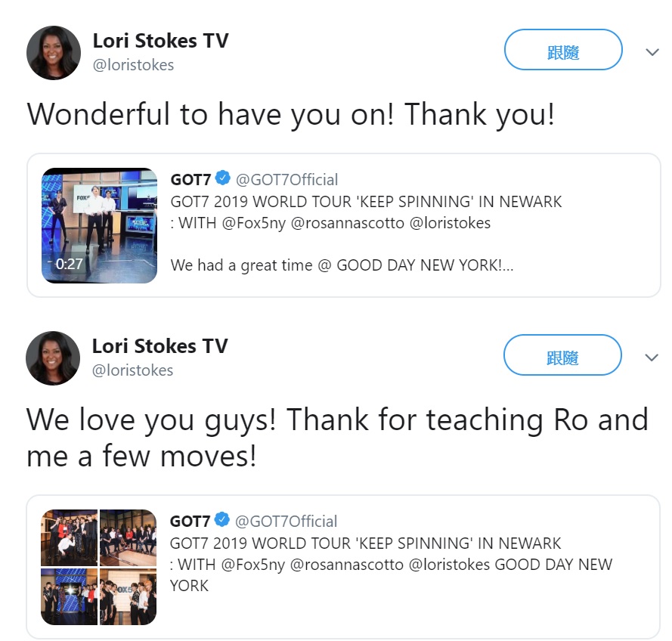Open Lori Stokes TV name in second tweet
672x641 pixels.
[159, 345]
